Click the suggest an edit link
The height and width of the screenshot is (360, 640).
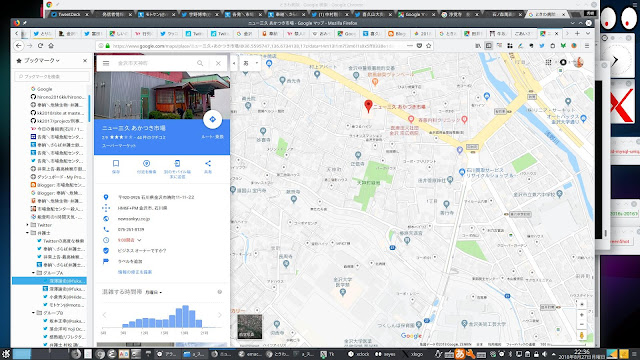135,272
